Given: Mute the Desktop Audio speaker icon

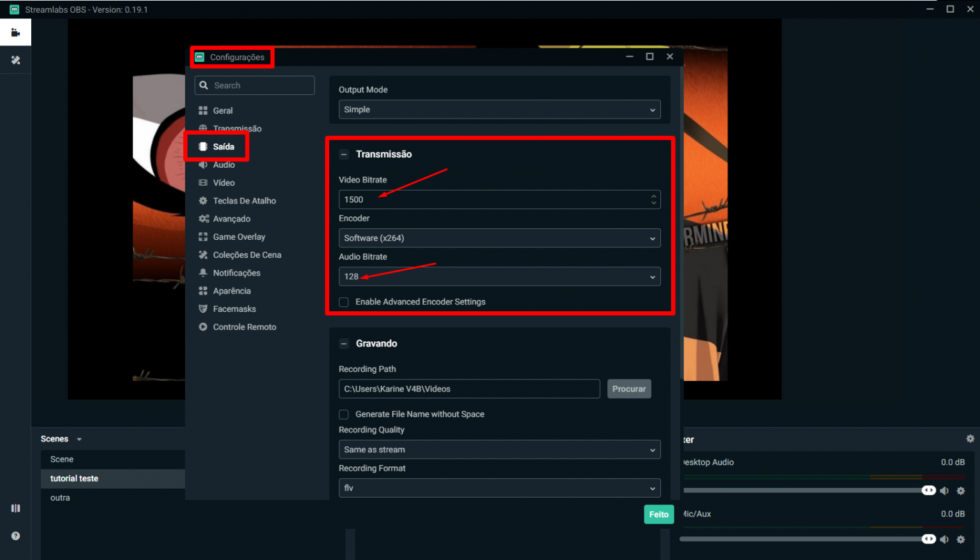Looking at the screenshot, I should (x=944, y=490).
